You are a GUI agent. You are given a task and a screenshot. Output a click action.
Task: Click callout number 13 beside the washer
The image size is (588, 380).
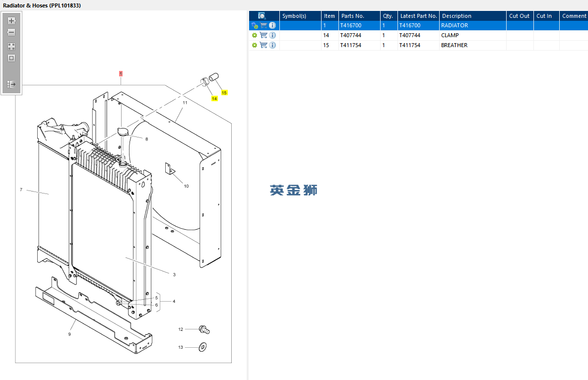click(x=181, y=347)
